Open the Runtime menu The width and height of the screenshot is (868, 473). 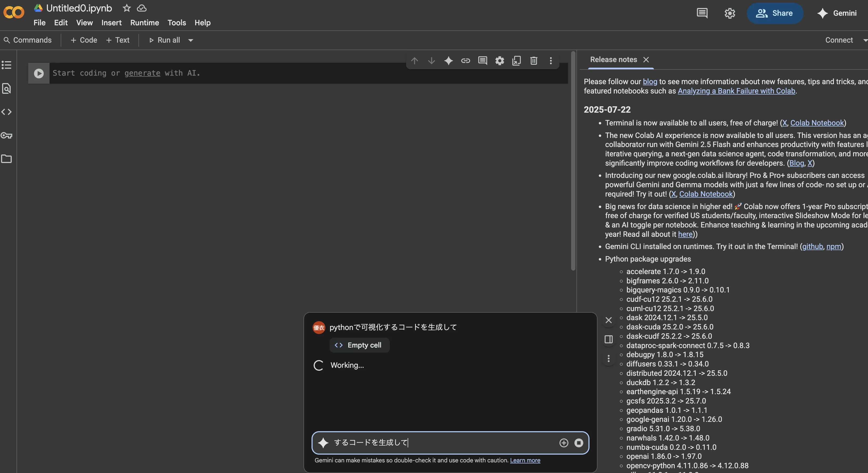(144, 23)
